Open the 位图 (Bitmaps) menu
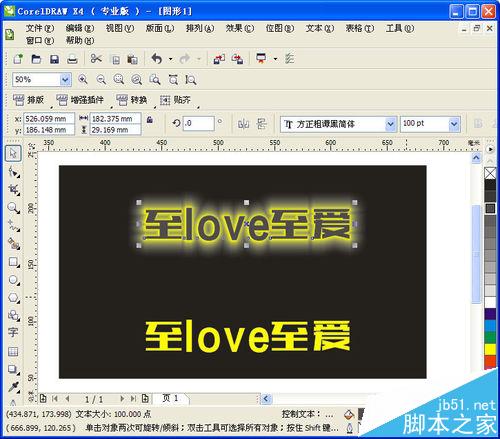The image size is (500, 439). 280,28
